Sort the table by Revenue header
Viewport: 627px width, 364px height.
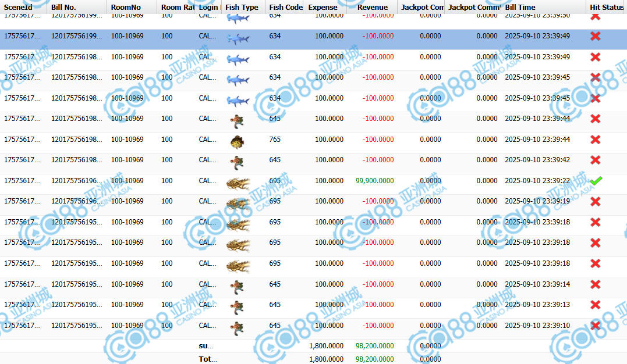point(373,8)
